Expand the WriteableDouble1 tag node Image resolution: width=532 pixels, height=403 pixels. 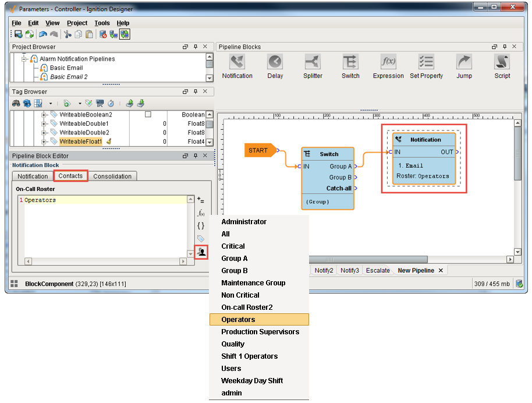pos(44,124)
